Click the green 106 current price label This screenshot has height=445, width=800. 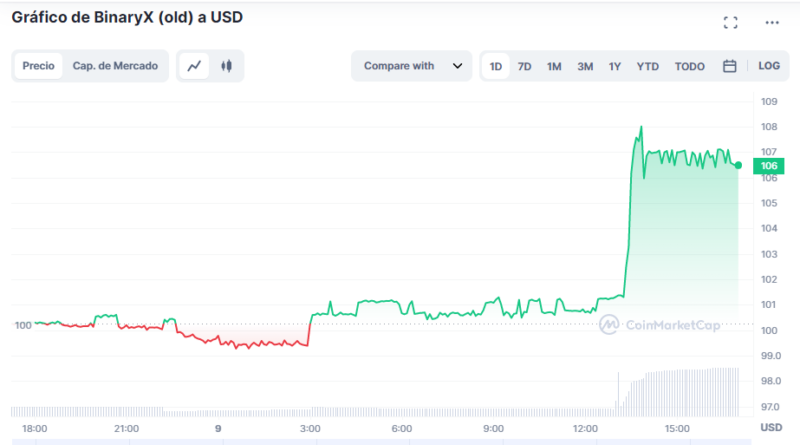pos(768,166)
